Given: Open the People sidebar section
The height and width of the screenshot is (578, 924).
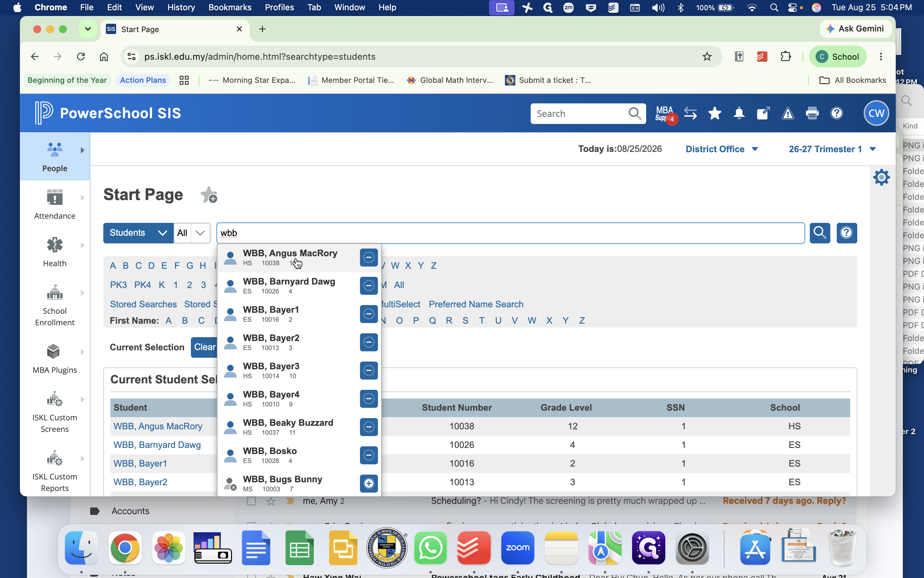Looking at the screenshot, I should coord(55,157).
